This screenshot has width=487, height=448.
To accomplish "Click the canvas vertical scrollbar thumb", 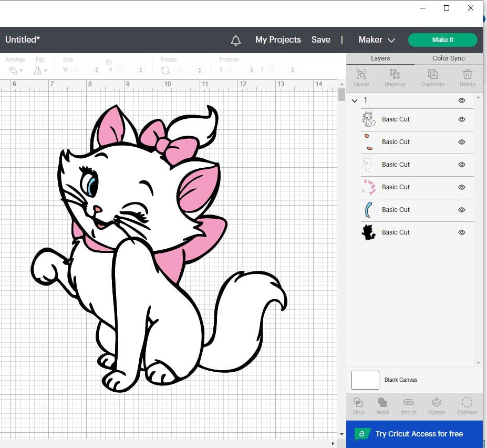I will pyautogui.click(x=341, y=95).
